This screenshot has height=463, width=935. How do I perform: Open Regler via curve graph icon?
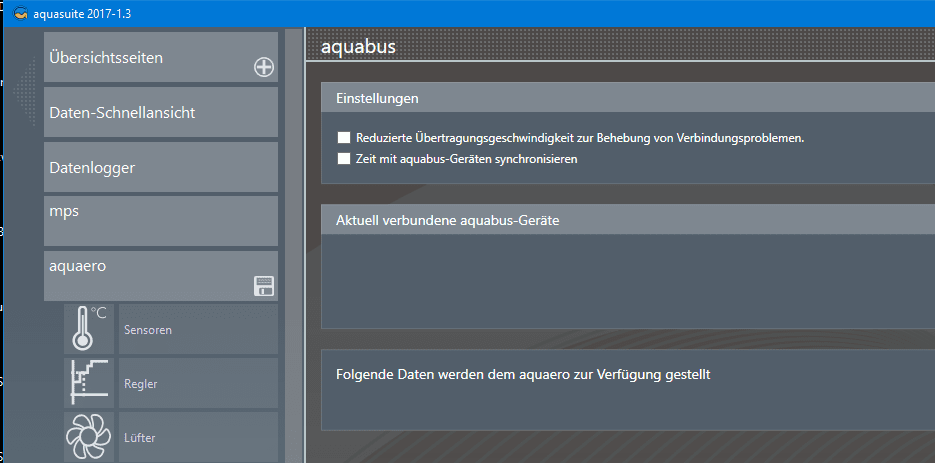89,383
